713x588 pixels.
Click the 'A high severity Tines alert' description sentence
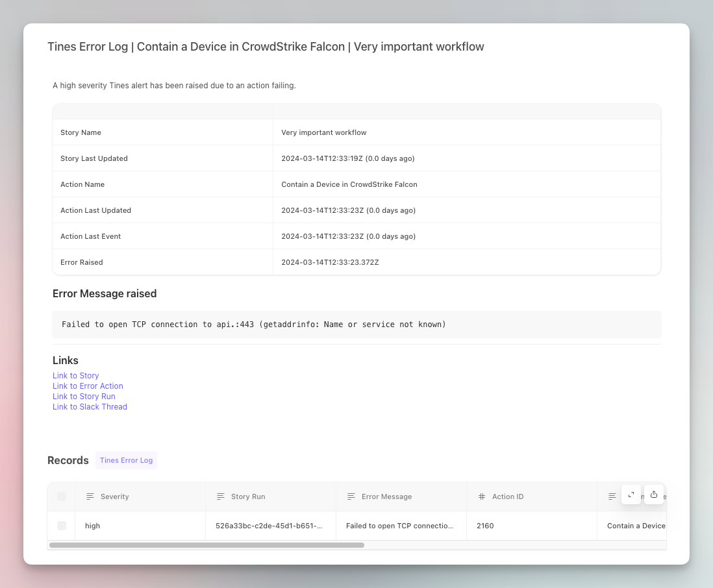tap(174, 86)
